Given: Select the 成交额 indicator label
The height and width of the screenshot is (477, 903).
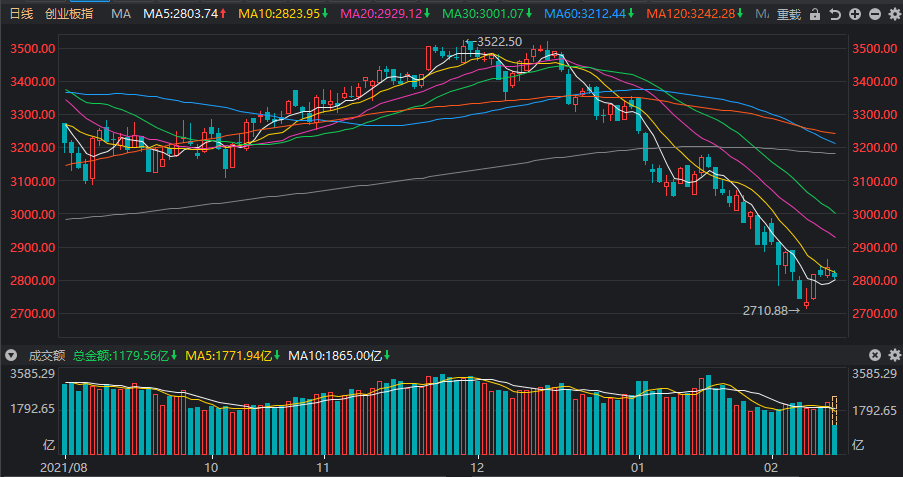Looking at the screenshot, I should [x=44, y=355].
